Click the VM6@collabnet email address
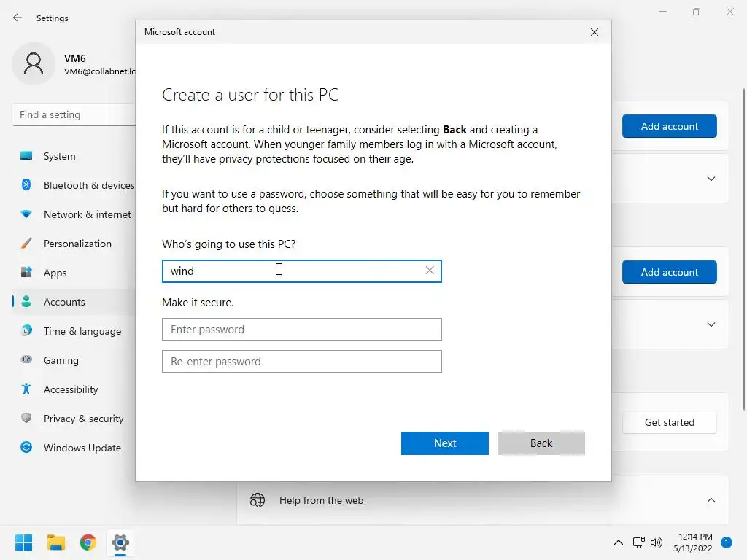Image resolution: width=747 pixels, height=560 pixels. click(x=99, y=71)
